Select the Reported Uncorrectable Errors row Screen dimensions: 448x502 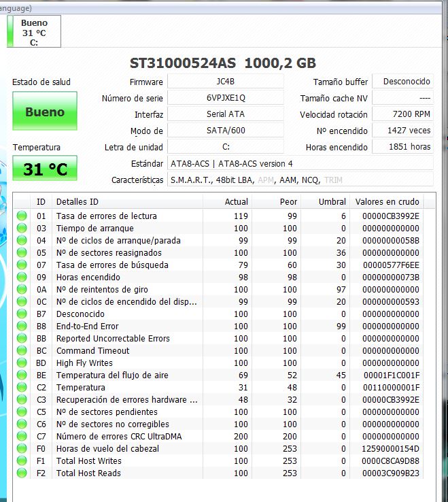pyautogui.click(x=218, y=338)
